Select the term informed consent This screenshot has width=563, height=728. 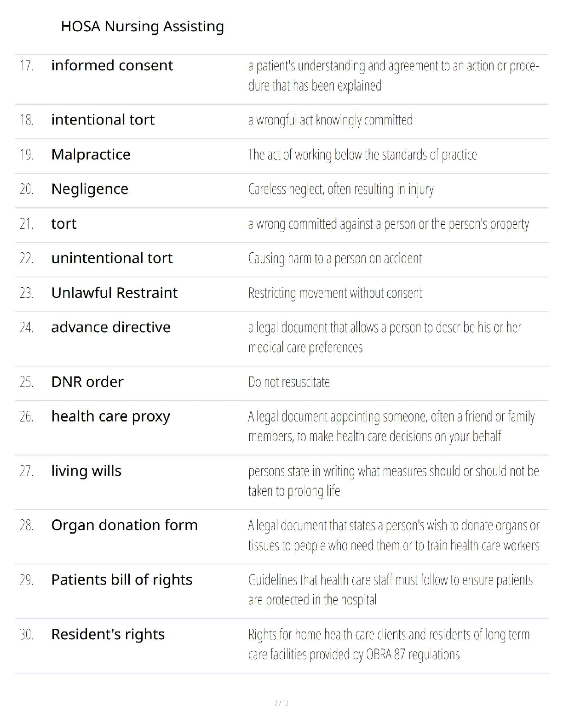[112, 66]
